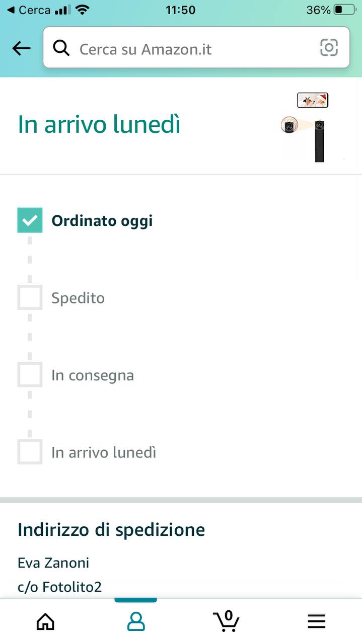
Task: Tap the 'Cerca' back-to-app arrow
Action: click(11, 10)
